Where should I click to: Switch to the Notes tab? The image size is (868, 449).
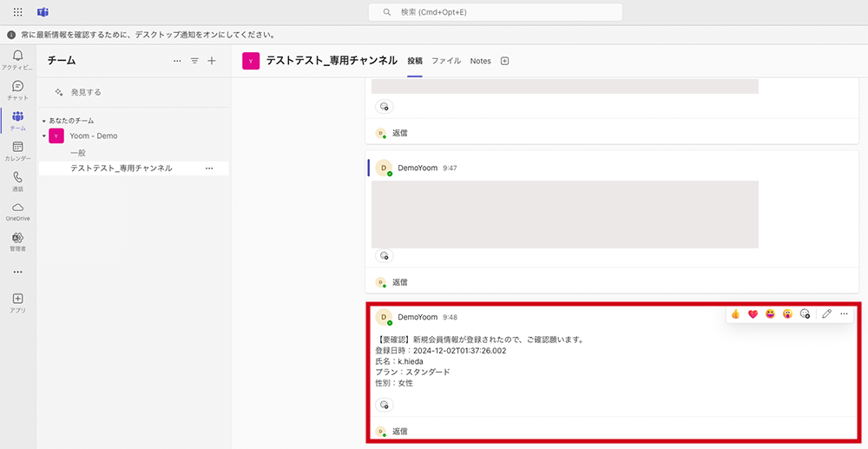[x=481, y=61]
